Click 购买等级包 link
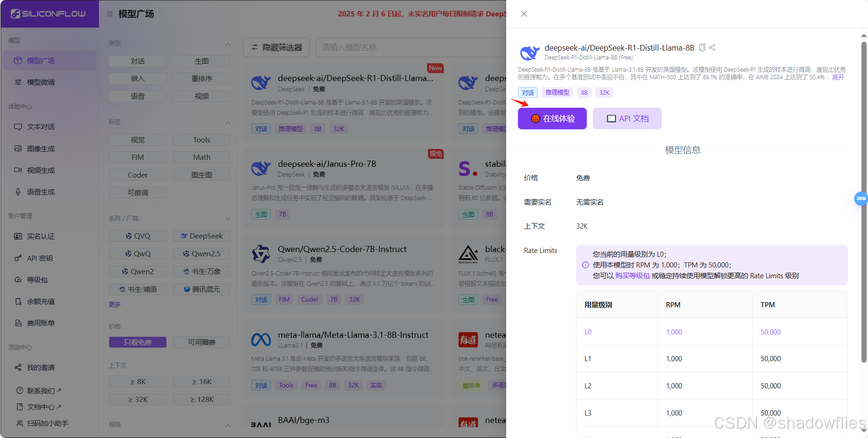 (x=632, y=275)
